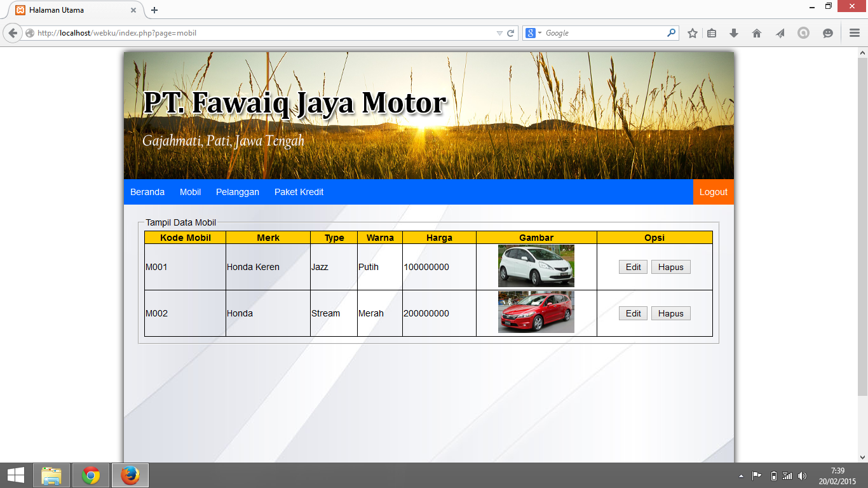Go to the browser Home icon
Image resolution: width=868 pixels, height=488 pixels.
757,33
